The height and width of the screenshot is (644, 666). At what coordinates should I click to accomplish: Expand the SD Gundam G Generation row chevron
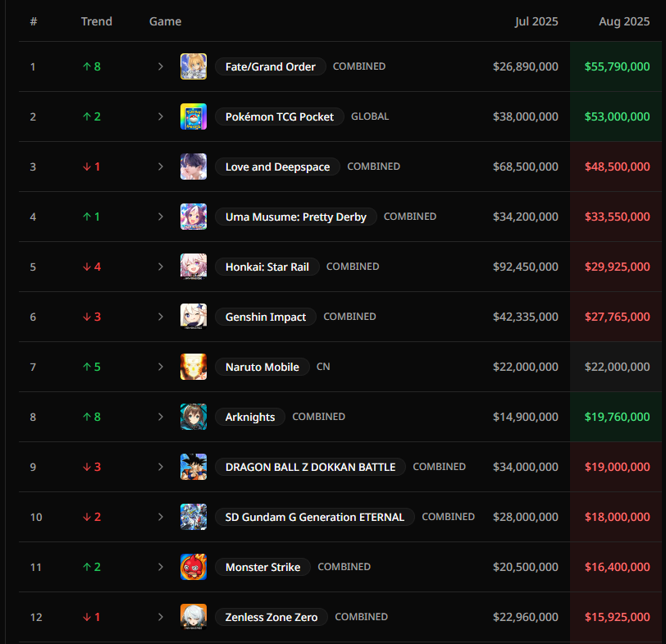pyautogui.click(x=161, y=517)
